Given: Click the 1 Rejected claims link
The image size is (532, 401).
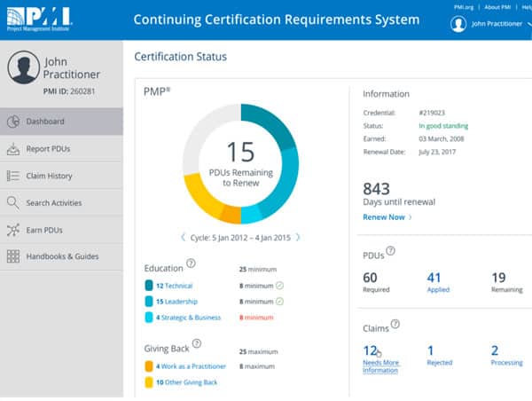Looking at the screenshot, I should point(440,356).
